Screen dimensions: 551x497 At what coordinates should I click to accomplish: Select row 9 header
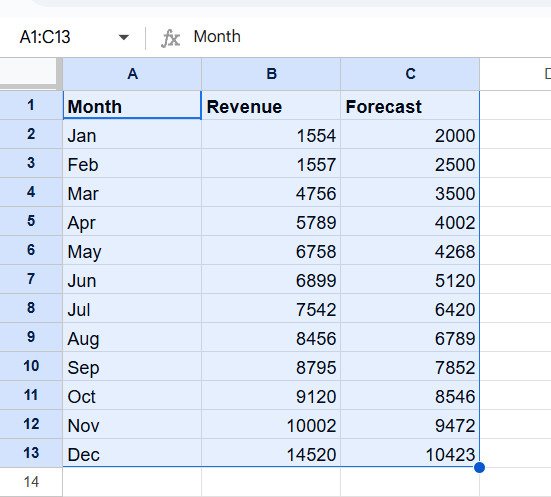(31, 337)
